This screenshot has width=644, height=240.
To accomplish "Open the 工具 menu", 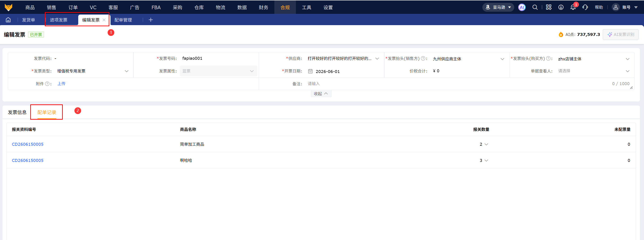I will (306, 7).
